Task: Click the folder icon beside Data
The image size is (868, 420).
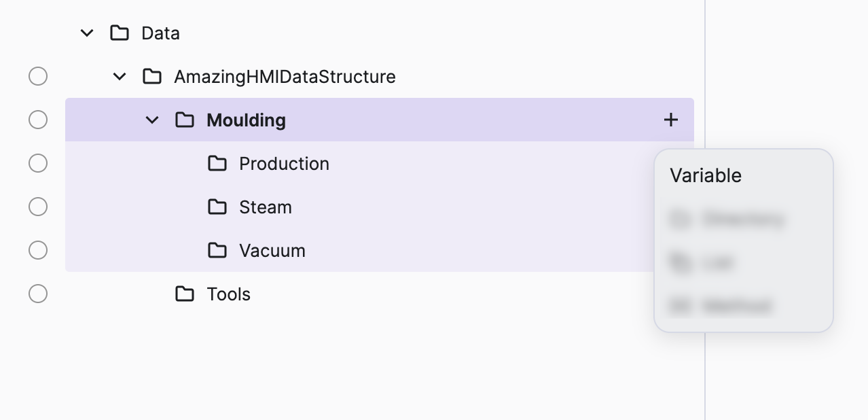Action: click(x=120, y=33)
